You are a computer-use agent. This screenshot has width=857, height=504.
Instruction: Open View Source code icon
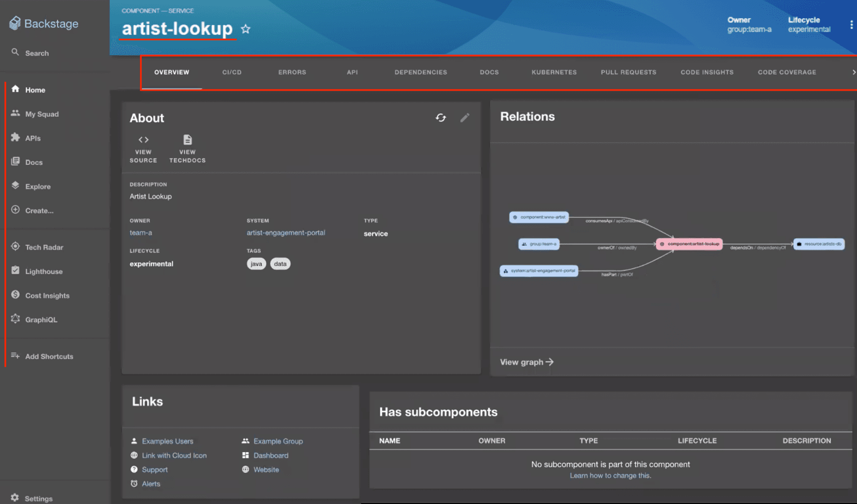[143, 140]
